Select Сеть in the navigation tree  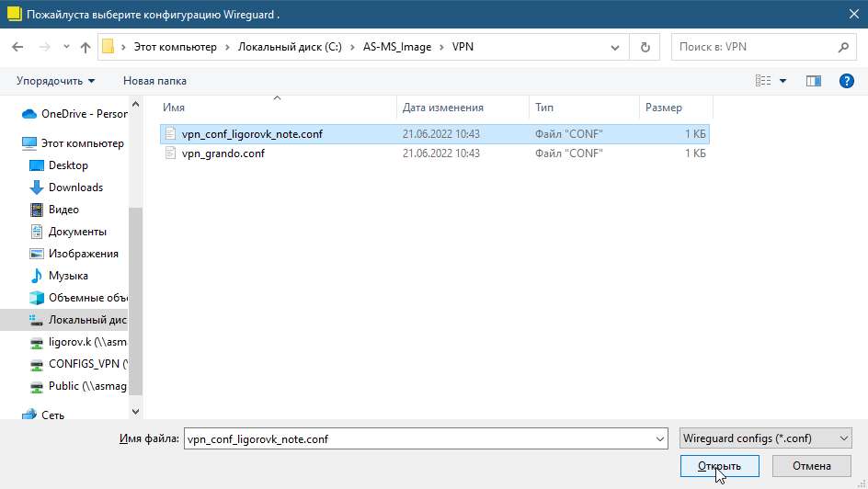coord(43,415)
